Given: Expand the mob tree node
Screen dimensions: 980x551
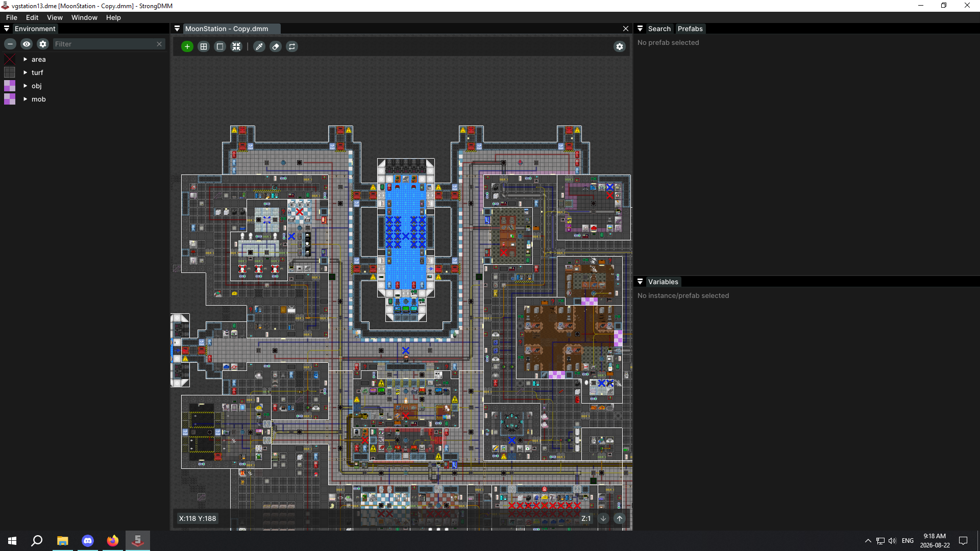Looking at the screenshot, I should (25, 99).
